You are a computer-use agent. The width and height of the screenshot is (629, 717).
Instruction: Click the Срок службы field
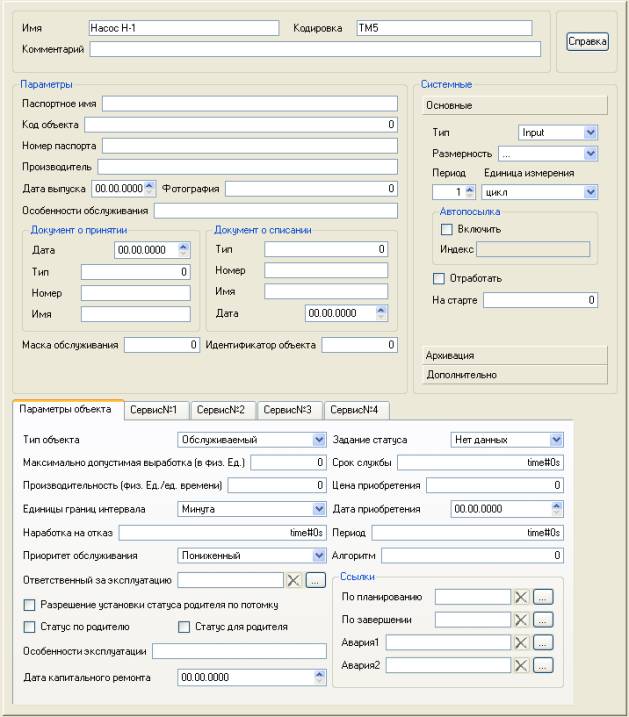[480, 462]
